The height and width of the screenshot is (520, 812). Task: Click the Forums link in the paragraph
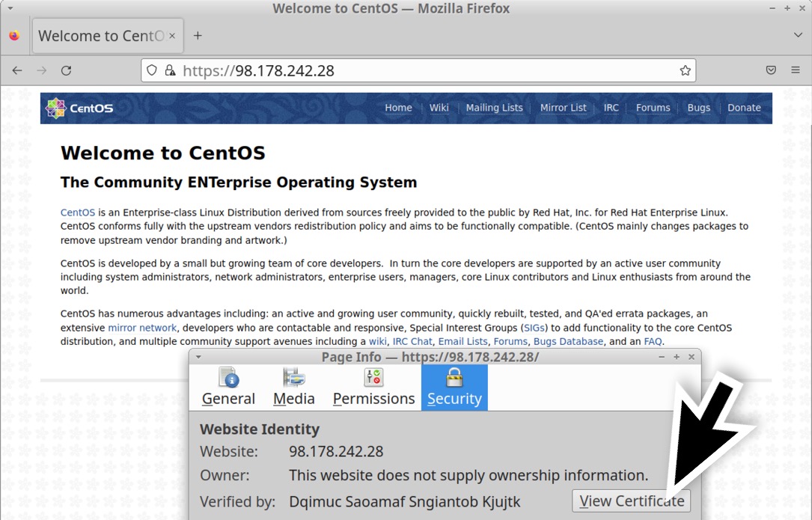click(510, 342)
